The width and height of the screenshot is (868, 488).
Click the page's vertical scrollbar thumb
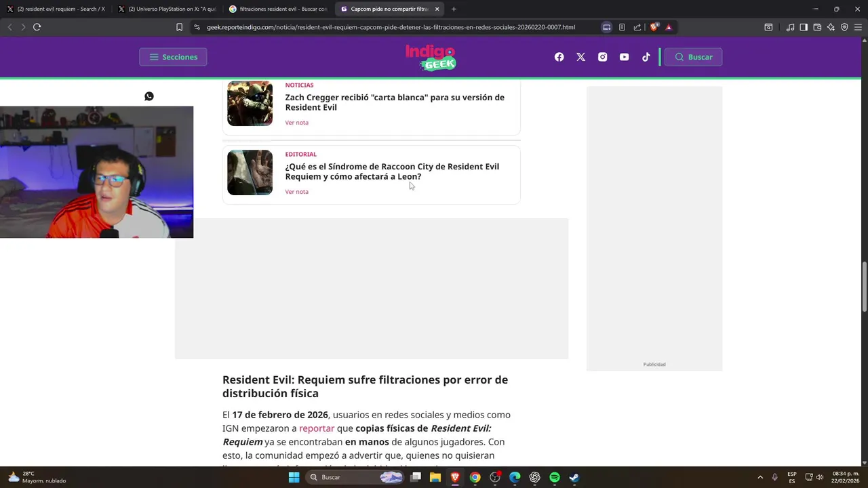pyautogui.click(x=864, y=287)
